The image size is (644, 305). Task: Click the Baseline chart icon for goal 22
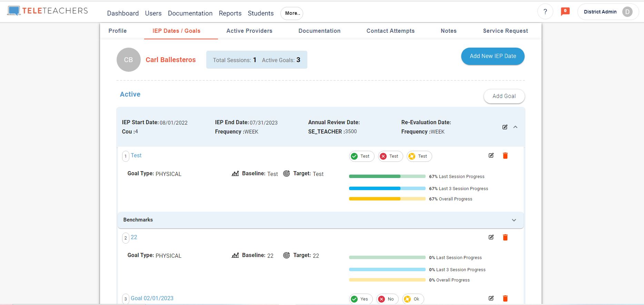click(235, 255)
